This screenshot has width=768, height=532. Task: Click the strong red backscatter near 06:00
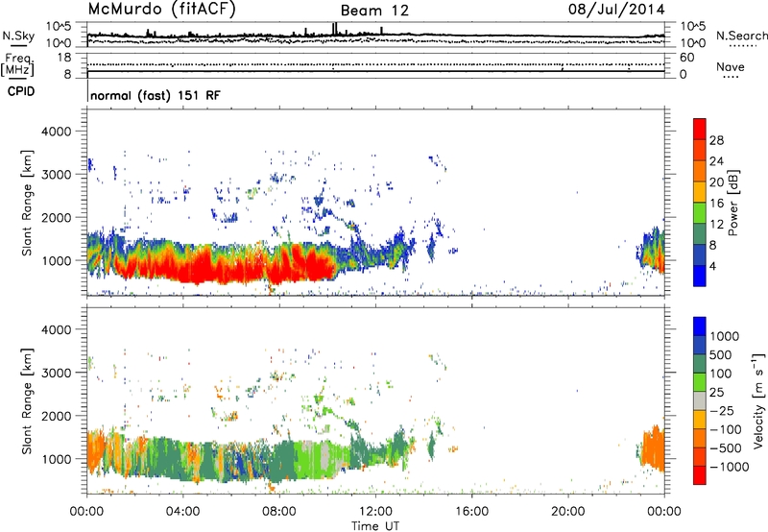(230, 267)
